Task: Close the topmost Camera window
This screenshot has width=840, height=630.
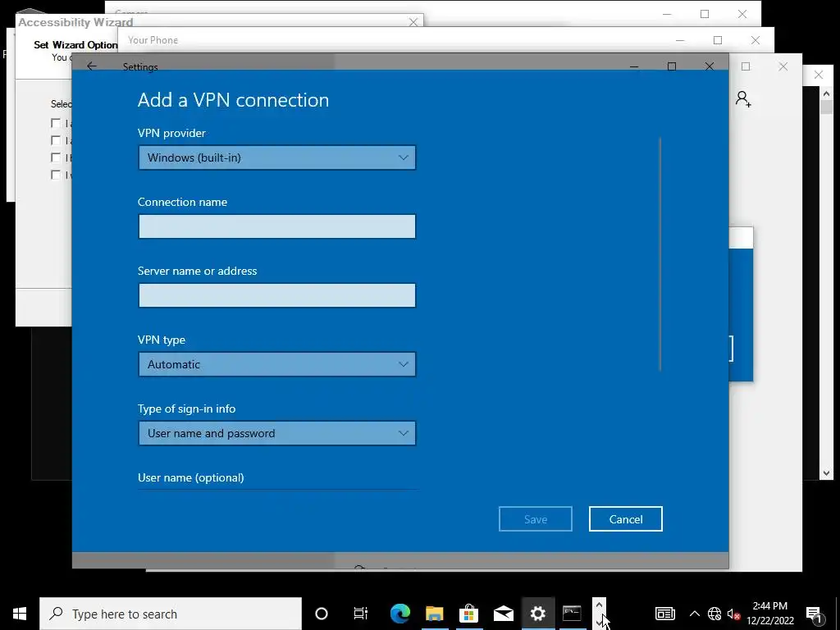Action: [x=742, y=15]
